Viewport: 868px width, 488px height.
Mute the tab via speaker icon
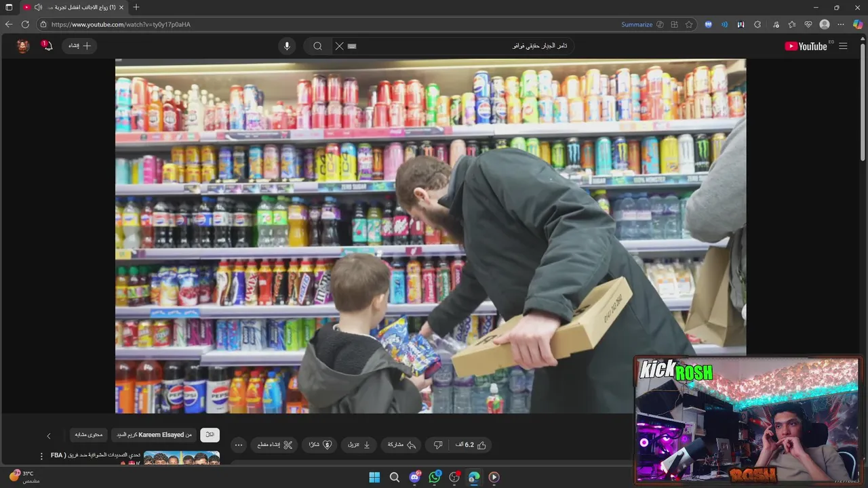click(38, 7)
